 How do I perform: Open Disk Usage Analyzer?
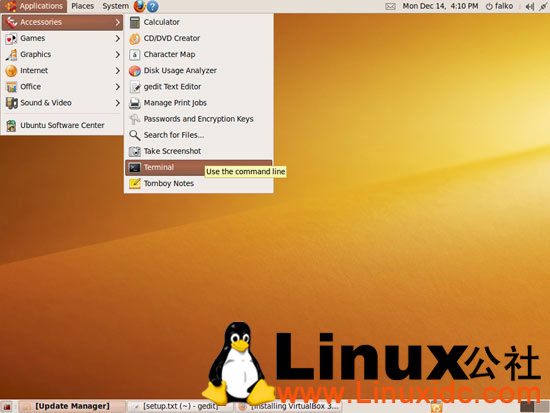point(199,71)
